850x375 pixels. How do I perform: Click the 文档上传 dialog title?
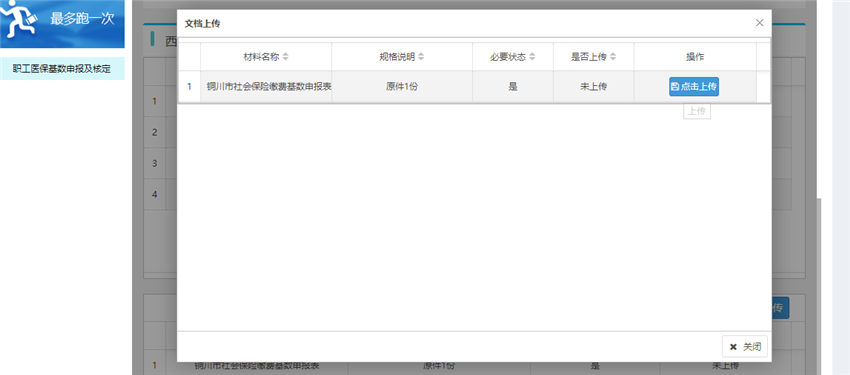point(202,23)
